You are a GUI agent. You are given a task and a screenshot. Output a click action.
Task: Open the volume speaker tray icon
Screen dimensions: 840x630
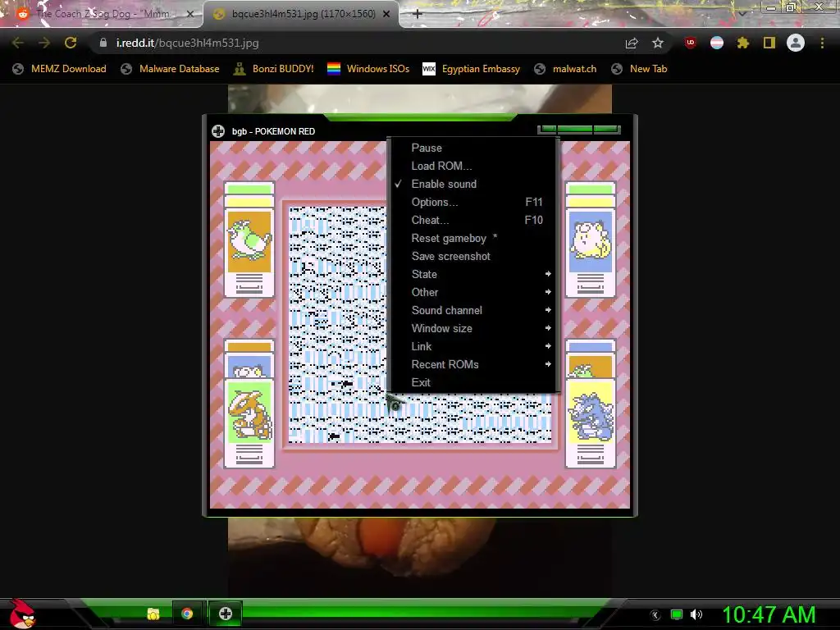tap(696, 615)
